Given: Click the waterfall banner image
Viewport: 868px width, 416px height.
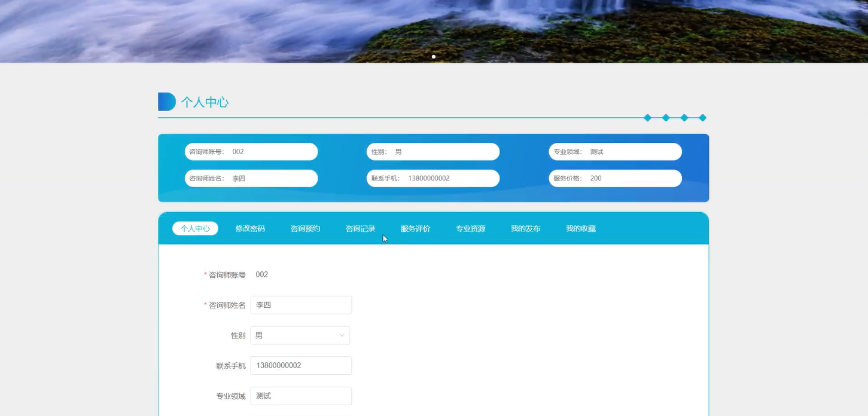Looking at the screenshot, I should click(x=434, y=30).
